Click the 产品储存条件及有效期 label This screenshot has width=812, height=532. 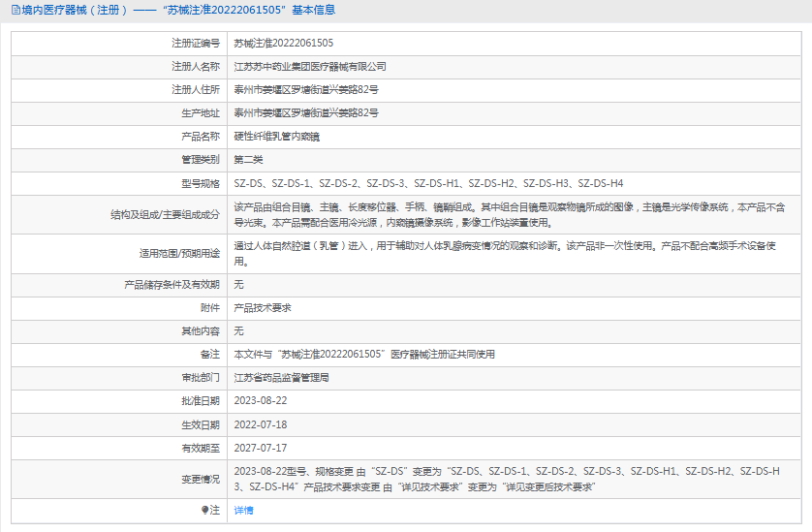pyautogui.click(x=172, y=284)
